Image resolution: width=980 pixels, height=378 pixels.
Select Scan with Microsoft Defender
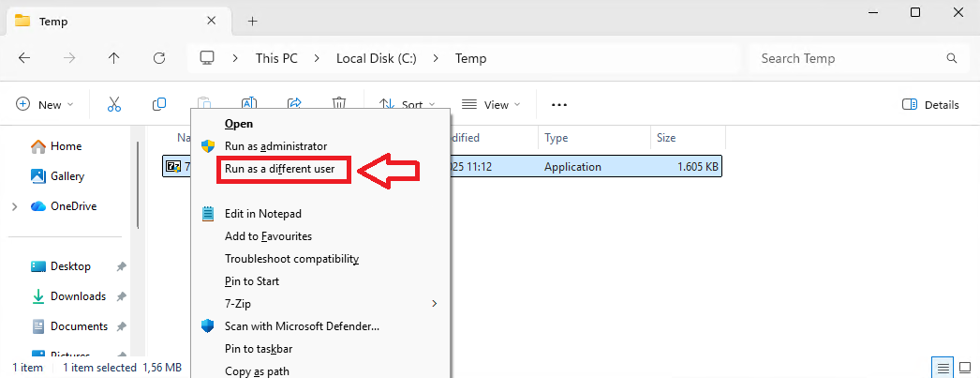(320, 326)
